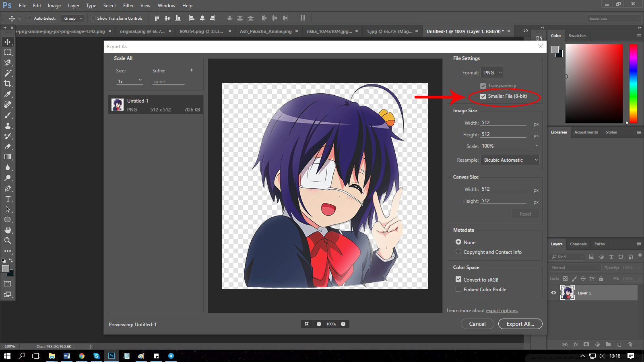The height and width of the screenshot is (362, 644).
Task: Click fit-to-view icon in Export preview
Action: point(307,324)
